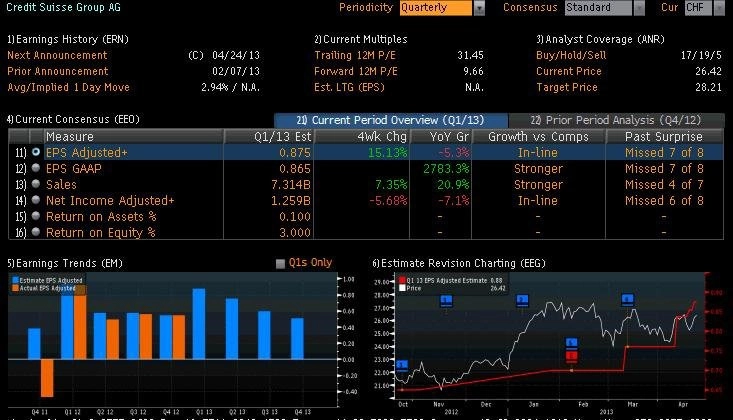Screen dimensions: 733x420
Task: Click the blue event marker directly above the red marker
Action: pyautogui.click(x=571, y=344)
